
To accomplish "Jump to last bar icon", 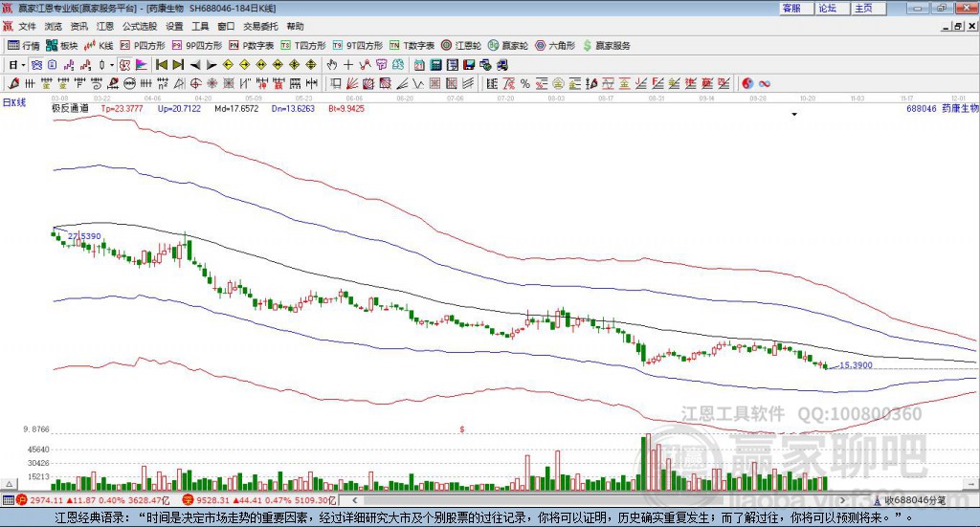I will (x=178, y=65).
